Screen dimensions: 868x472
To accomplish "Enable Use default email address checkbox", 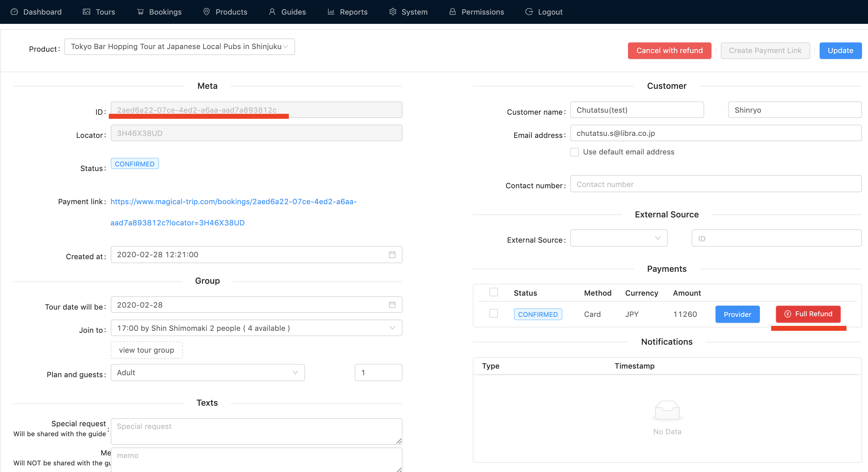I will point(575,152).
